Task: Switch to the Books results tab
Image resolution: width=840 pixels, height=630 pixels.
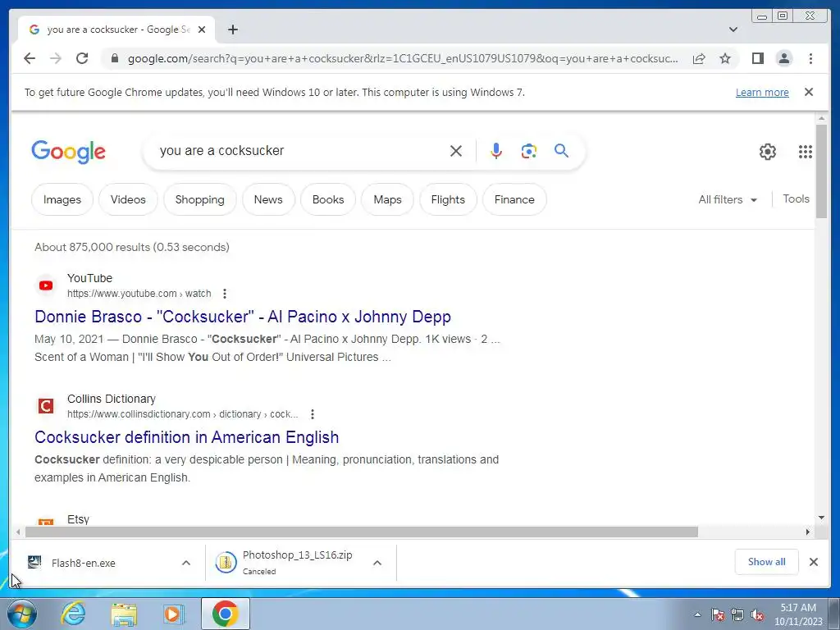Action: (328, 199)
